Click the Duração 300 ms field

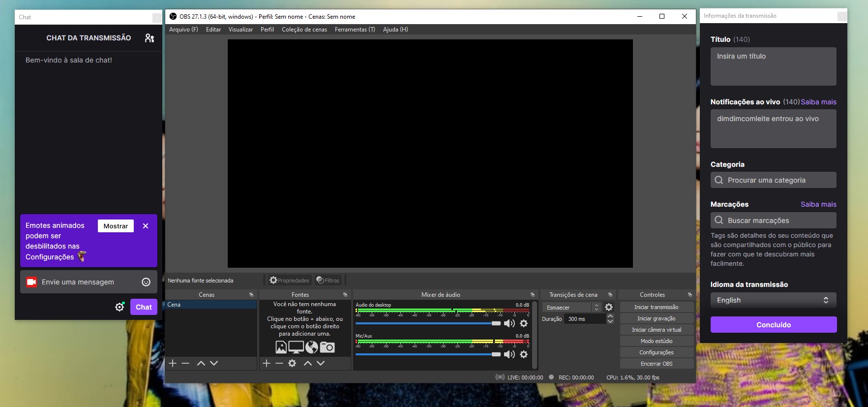coord(585,319)
